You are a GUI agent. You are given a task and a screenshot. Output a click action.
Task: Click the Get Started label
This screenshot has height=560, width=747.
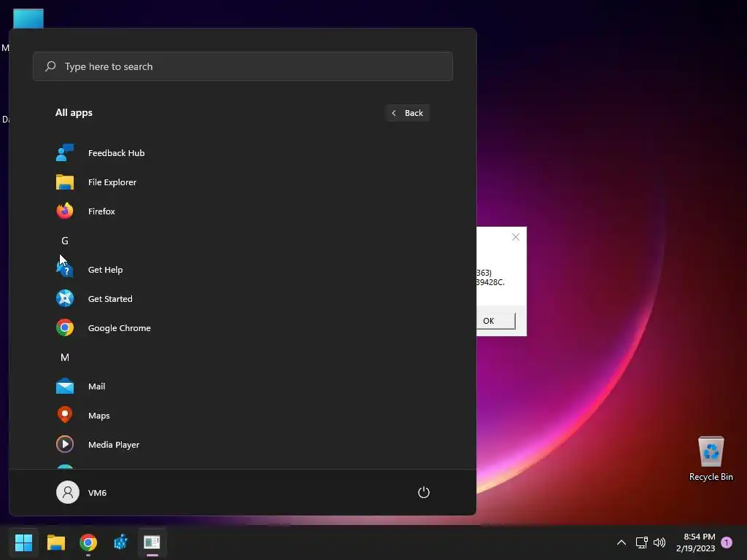coord(110,298)
